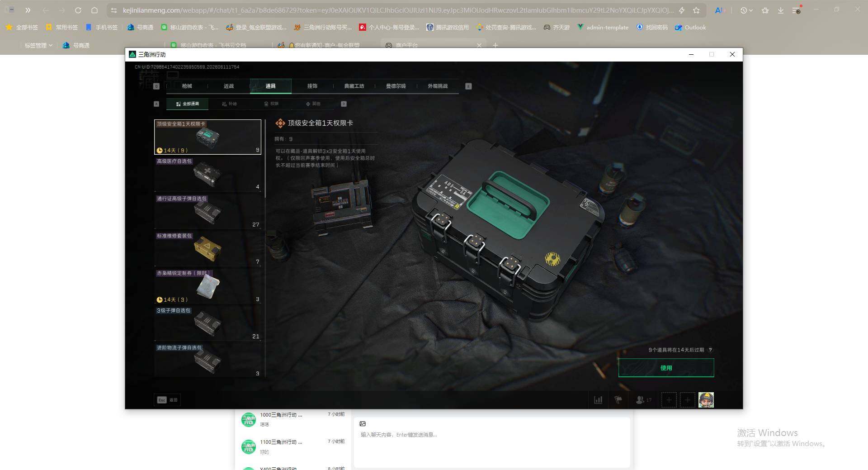Select 标准维修套装包 item

click(x=208, y=249)
